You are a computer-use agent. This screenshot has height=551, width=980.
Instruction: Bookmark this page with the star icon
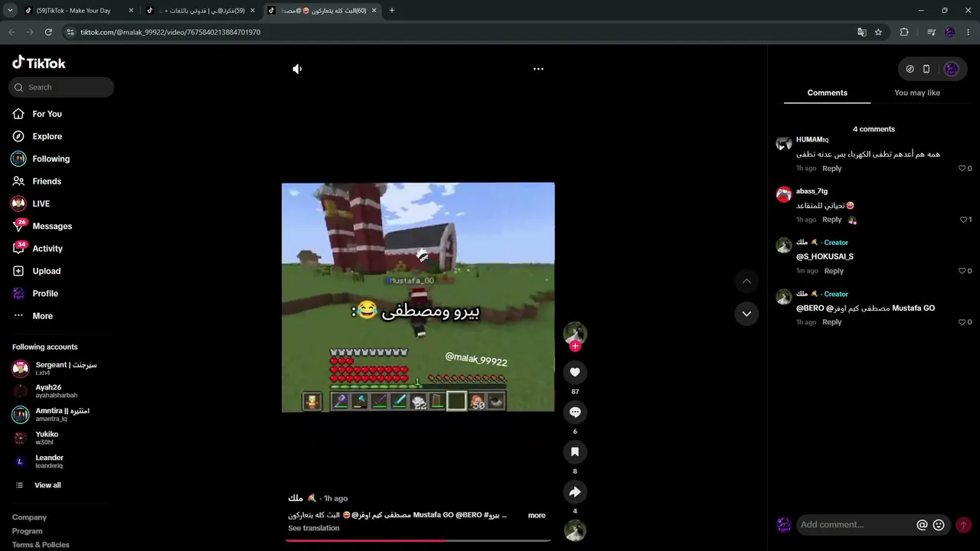tap(878, 32)
